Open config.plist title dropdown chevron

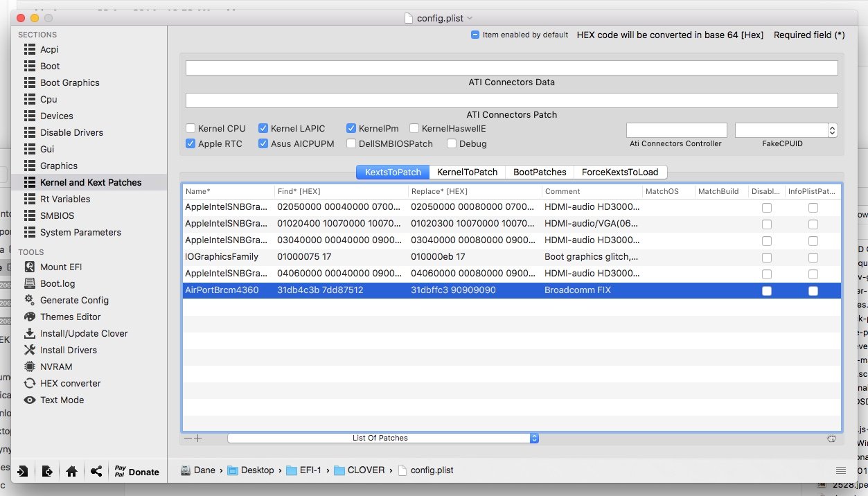(470, 18)
